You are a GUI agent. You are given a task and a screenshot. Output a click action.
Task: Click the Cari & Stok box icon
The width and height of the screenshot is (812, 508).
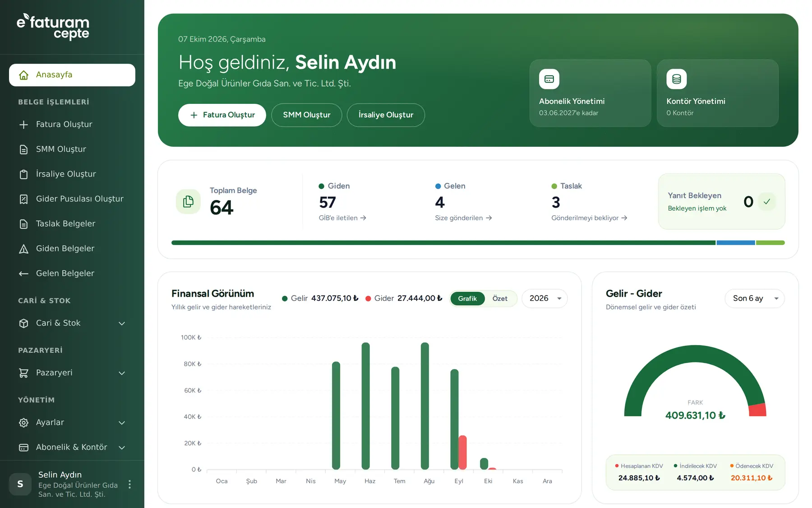click(24, 323)
